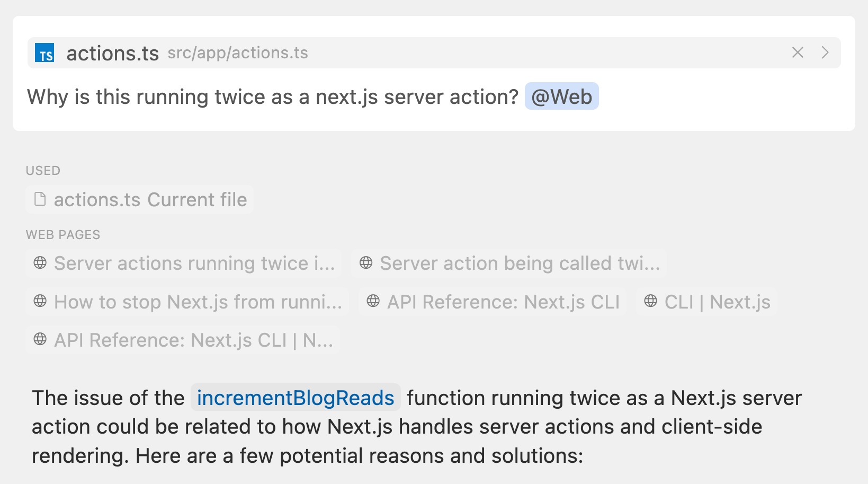
Task: Click the TypeScript file icon for actions.ts
Action: [x=44, y=53]
